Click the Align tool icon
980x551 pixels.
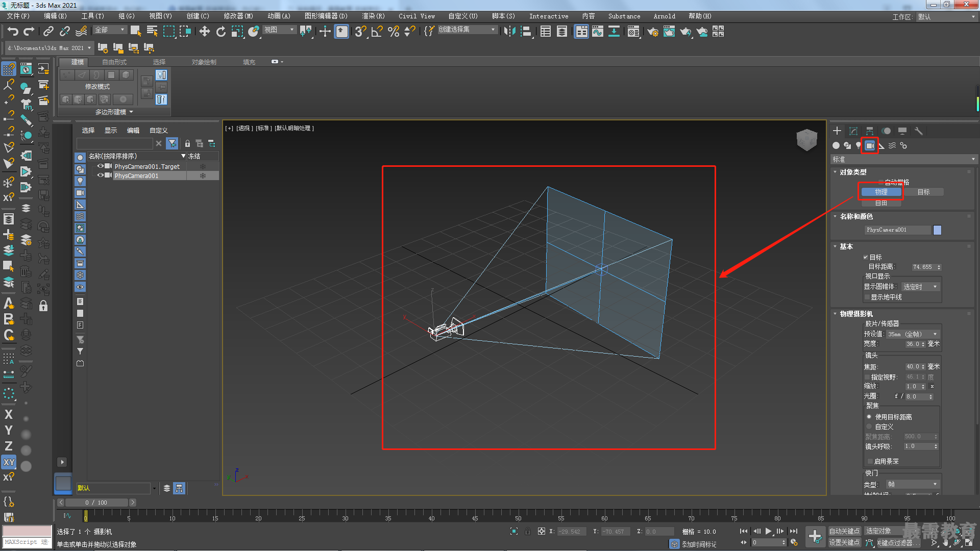[526, 32]
